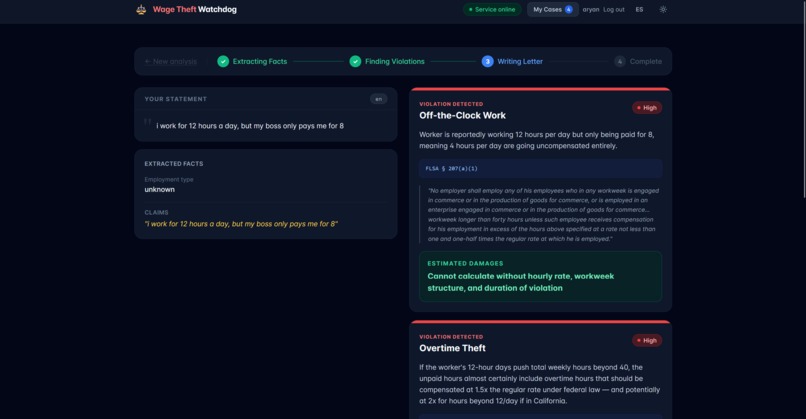
Task: Switch language to ES
Action: (639, 9)
